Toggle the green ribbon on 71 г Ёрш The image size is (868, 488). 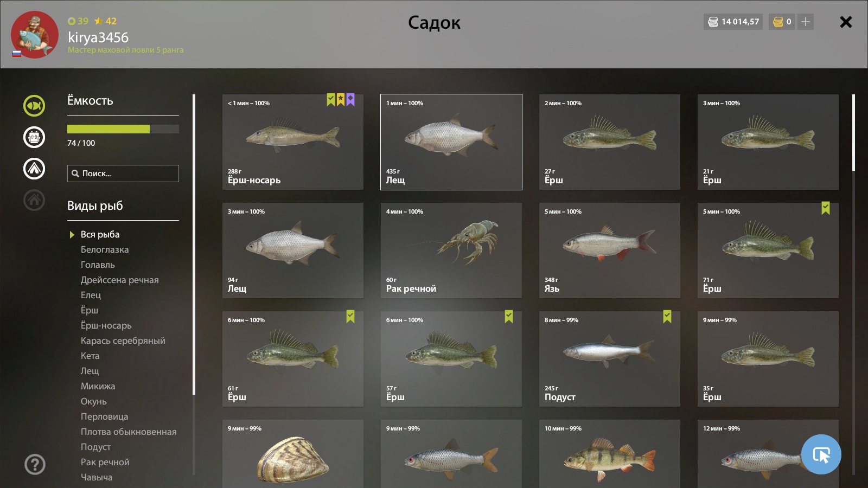[x=825, y=208]
